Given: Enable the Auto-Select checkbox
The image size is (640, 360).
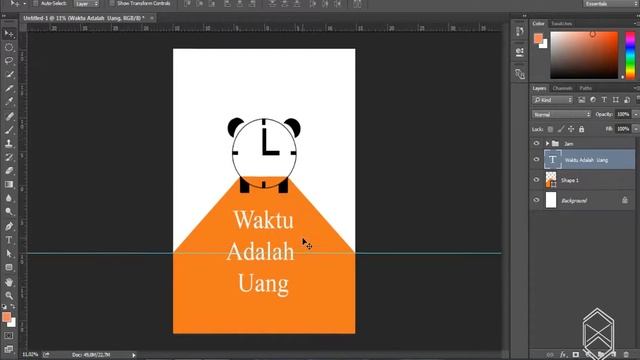Looking at the screenshot, I should click(35, 3).
